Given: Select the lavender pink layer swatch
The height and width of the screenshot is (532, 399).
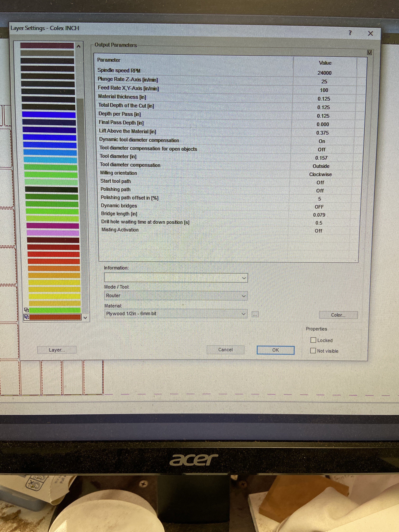Looking at the screenshot, I should point(53,233).
